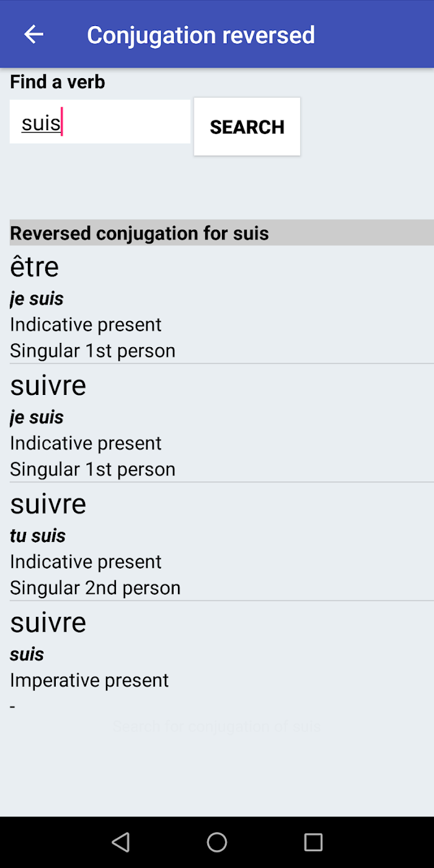This screenshot has width=434, height=868.
Task: Tap the Android home circle button
Action: [x=217, y=842]
